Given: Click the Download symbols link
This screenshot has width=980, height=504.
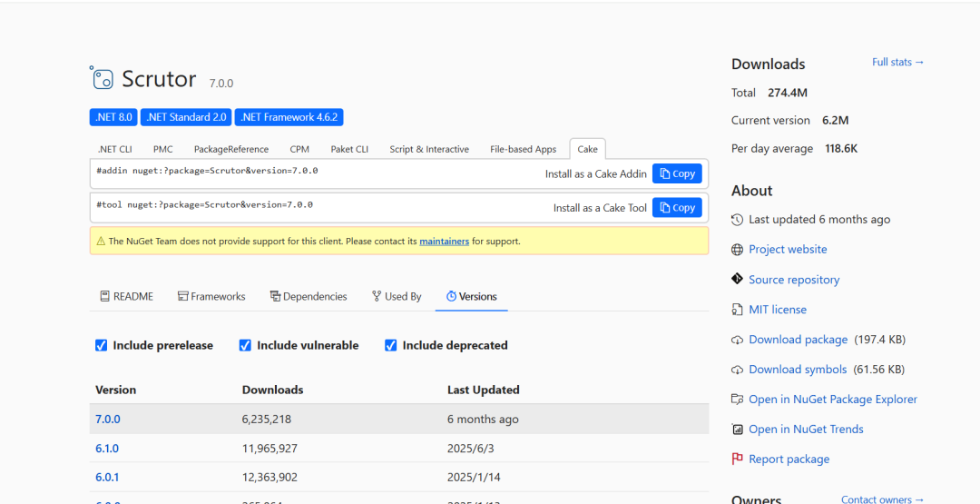Looking at the screenshot, I should [798, 370].
